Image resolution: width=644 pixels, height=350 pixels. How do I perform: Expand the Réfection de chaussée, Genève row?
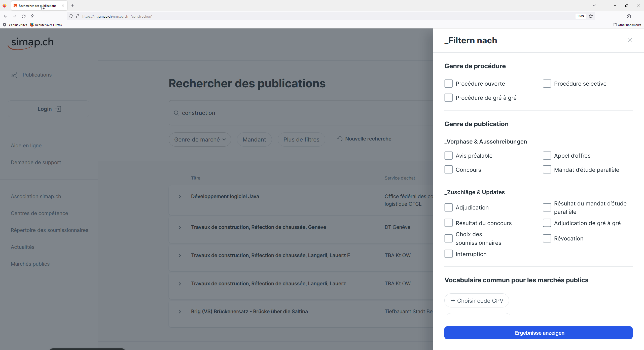[180, 228]
